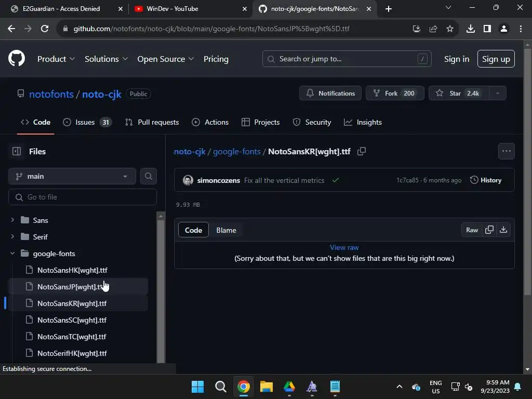Share this page icon in address bar
Image resolution: width=532 pixels, height=399 pixels.
tap(433, 29)
